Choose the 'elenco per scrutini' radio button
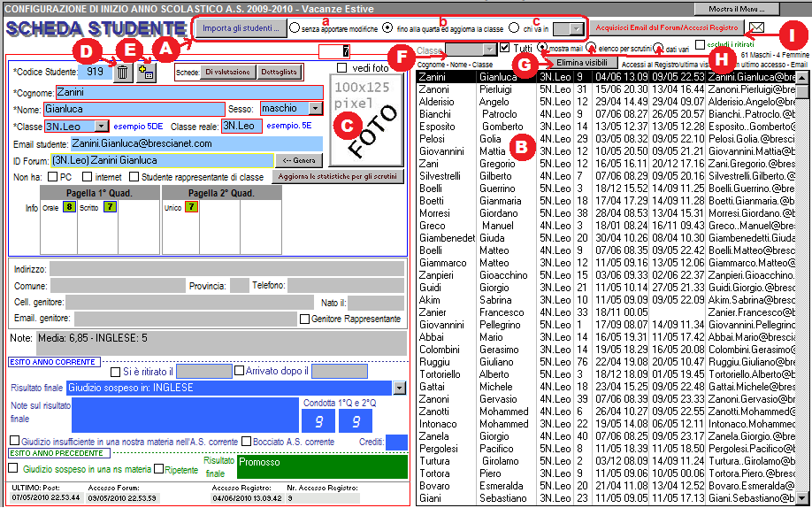 [591, 48]
